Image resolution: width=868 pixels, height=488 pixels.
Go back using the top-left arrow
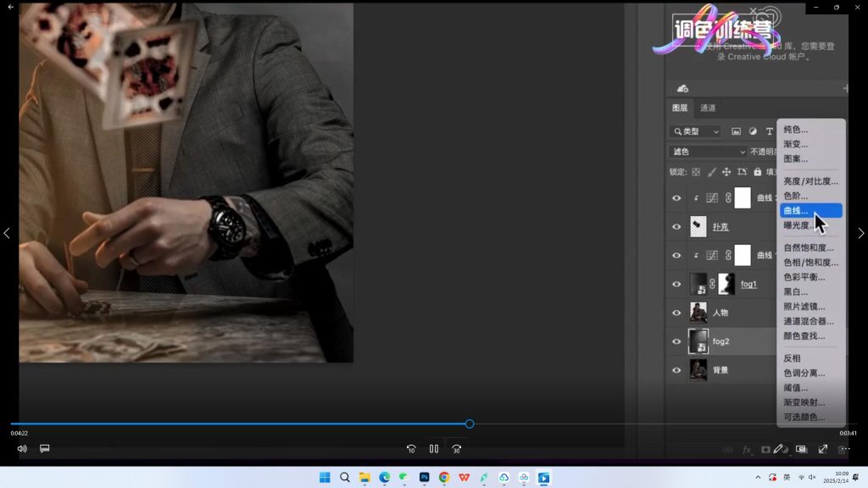[11, 7]
